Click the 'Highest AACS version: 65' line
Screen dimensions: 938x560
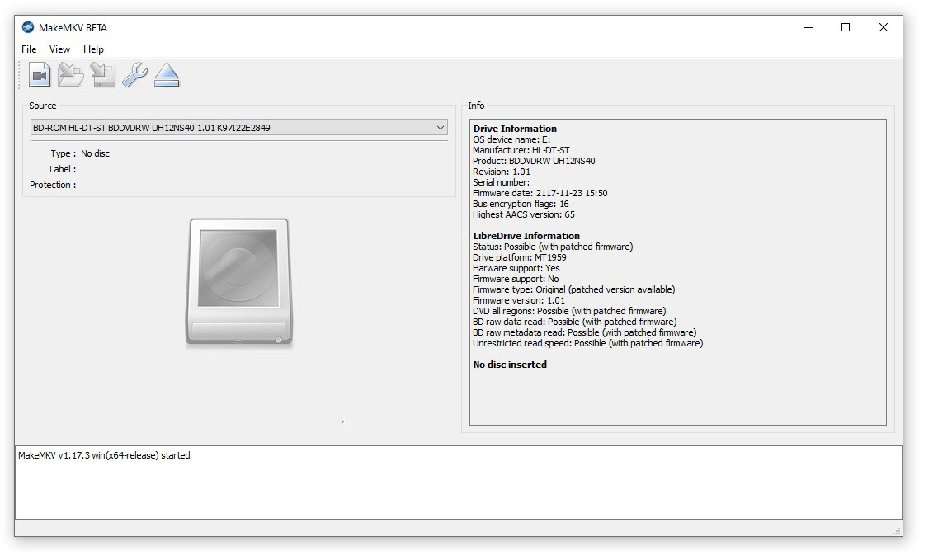tap(523, 214)
